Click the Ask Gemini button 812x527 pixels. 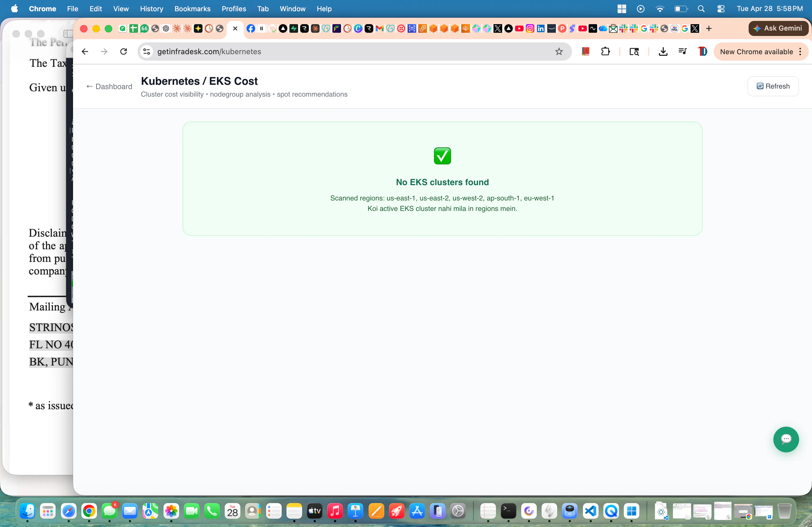pyautogui.click(x=778, y=28)
